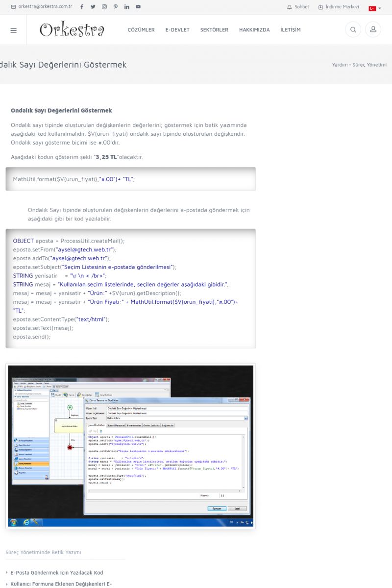Click the LinkedIn icon
The width and height of the screenshot is (392, 588).
[x=127, y=7]
